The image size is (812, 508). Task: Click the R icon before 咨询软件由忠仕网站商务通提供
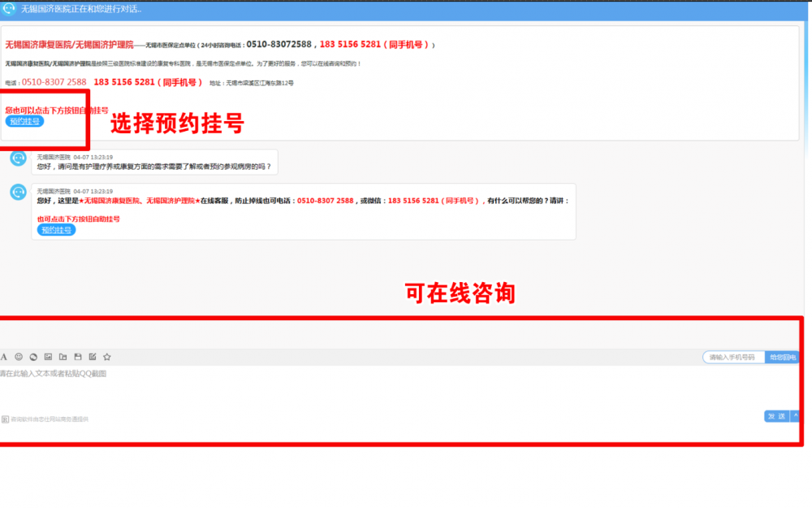(5, 419)
